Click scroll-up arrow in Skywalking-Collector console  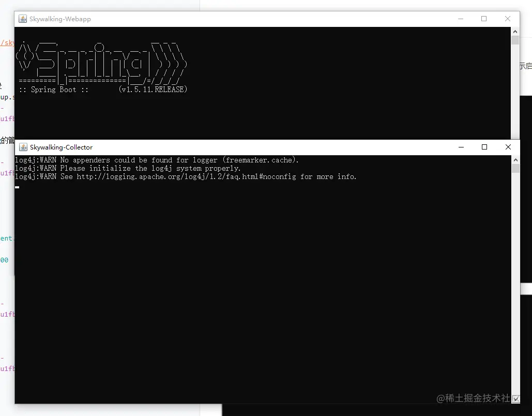[516, 160]
